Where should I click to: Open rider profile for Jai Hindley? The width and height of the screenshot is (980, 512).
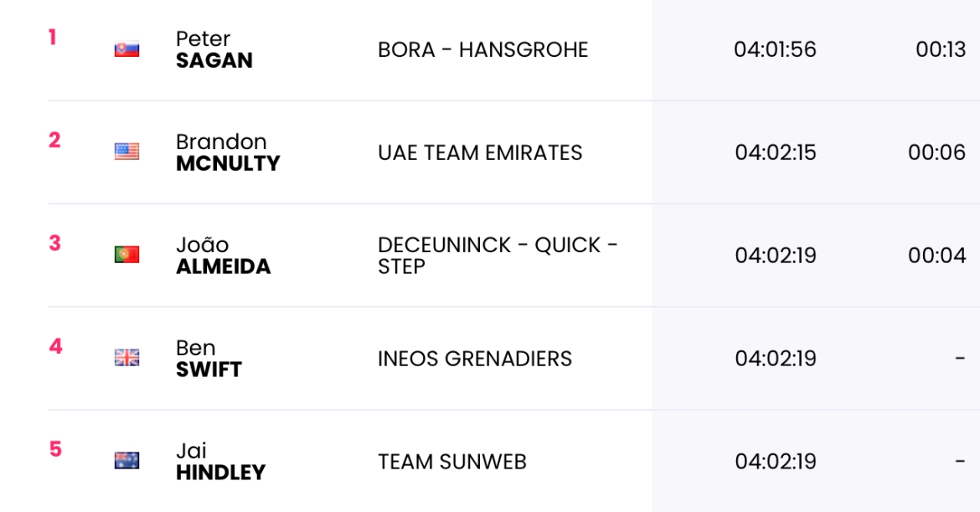tap(220, 462)
